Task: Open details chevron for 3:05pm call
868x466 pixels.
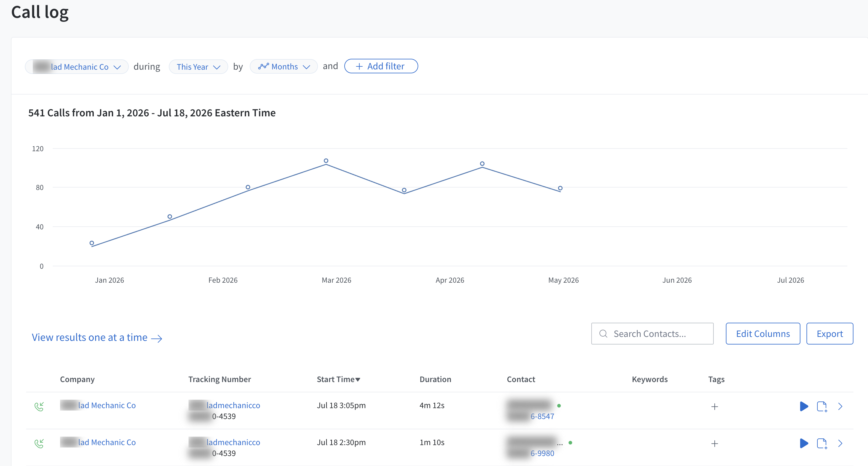Action: (840, 406)
